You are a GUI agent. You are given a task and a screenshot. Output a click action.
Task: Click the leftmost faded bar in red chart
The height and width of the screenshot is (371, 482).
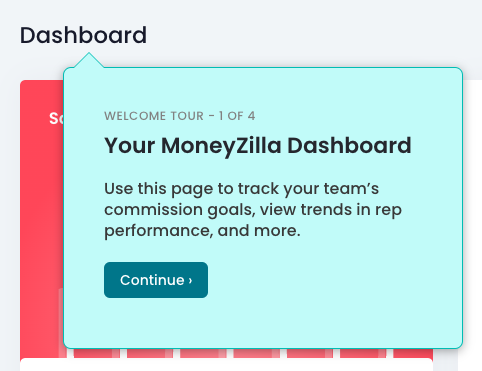pyautogui.click(x=61, y=323)
